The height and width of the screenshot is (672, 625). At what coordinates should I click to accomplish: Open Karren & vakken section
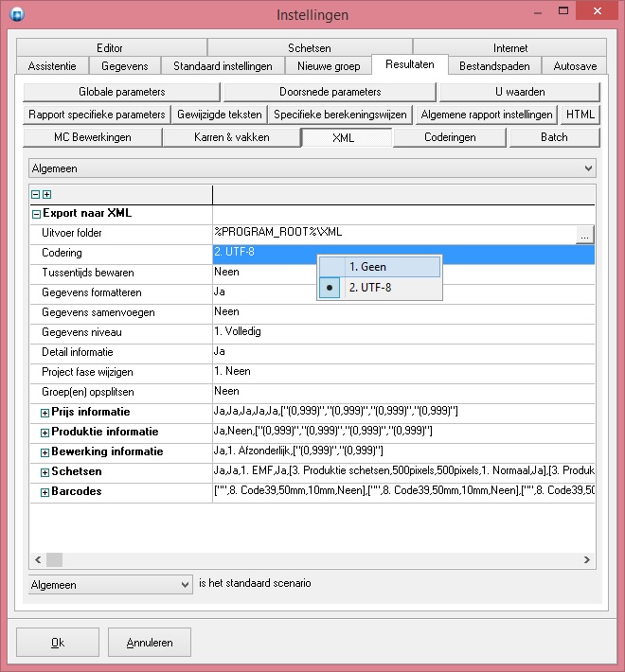232,137
